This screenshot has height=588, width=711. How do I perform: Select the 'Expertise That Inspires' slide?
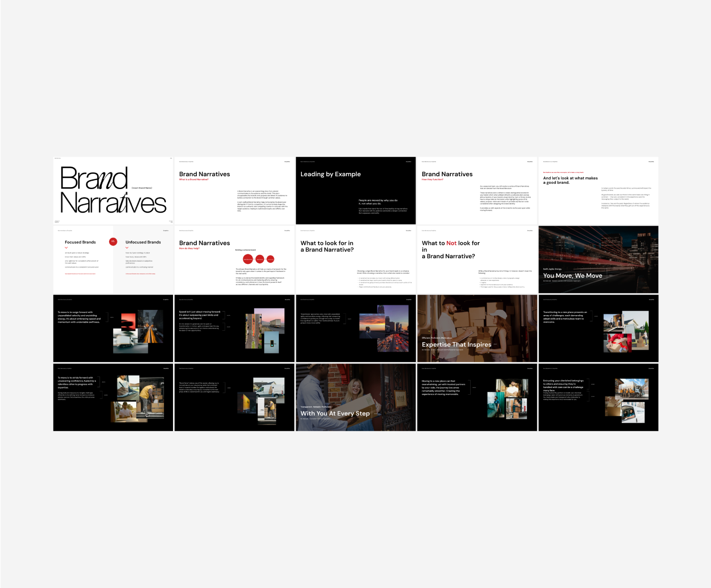tap(477, 328)
